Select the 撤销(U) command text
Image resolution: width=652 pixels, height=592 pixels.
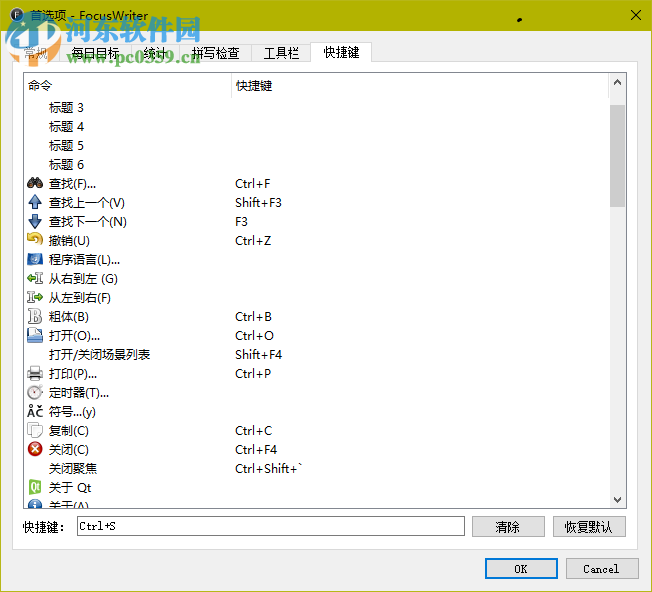pyautogui.click(x=69, y=240)
